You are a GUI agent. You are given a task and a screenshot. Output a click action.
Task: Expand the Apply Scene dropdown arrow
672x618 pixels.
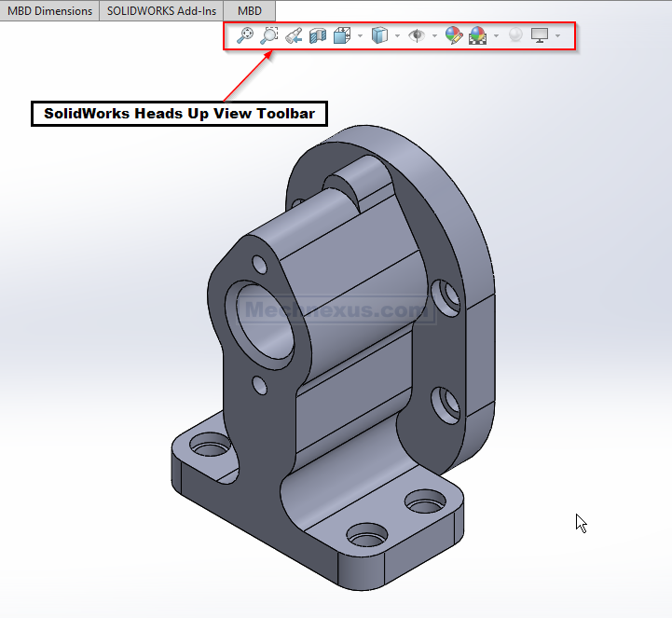click(496, 35)
